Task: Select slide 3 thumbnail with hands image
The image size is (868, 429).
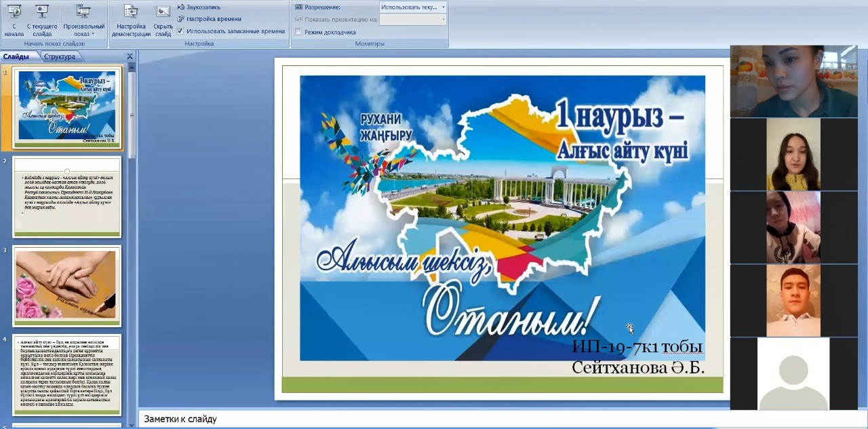Action: coord(66,286)
